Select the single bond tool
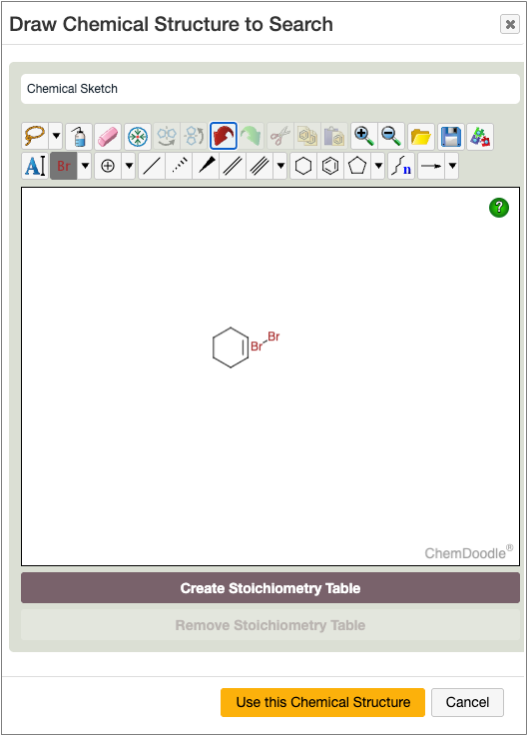Viewport: 528px width, 736px height. tap(152, 166)
